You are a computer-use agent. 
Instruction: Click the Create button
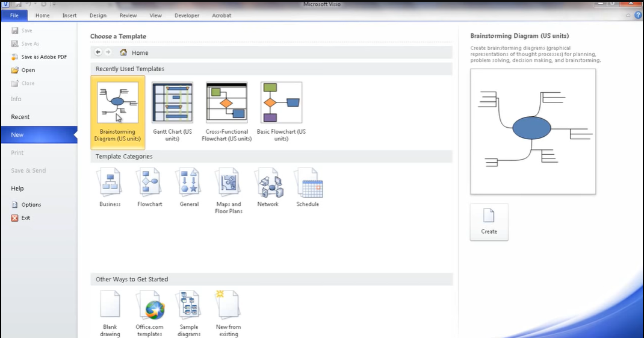point(489,222)
